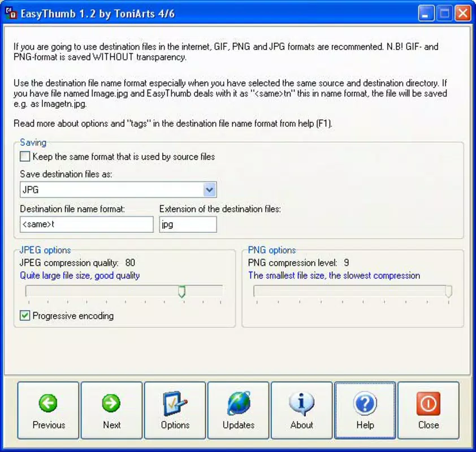Click the PNG compression level slider handle
This screenshot has width=476, height=452.
448,292
